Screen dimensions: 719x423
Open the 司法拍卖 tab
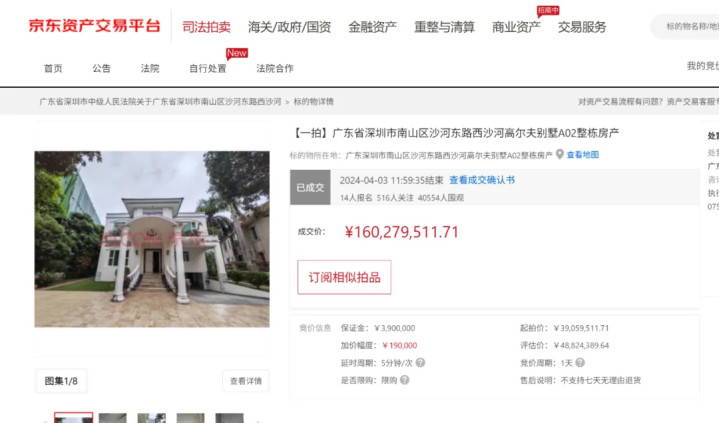(206, 27)
